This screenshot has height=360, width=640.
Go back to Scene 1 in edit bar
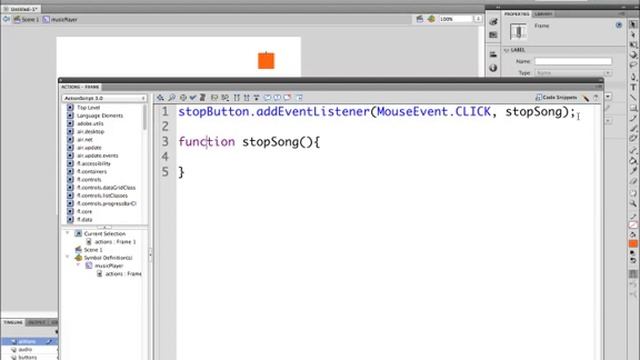[x=26, y=19]
